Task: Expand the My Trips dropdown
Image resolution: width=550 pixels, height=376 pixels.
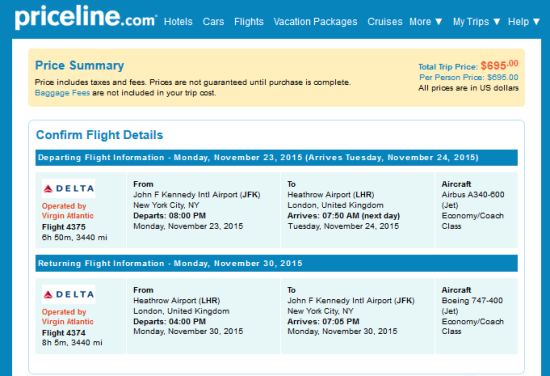Action: click(x=476, y=22)
